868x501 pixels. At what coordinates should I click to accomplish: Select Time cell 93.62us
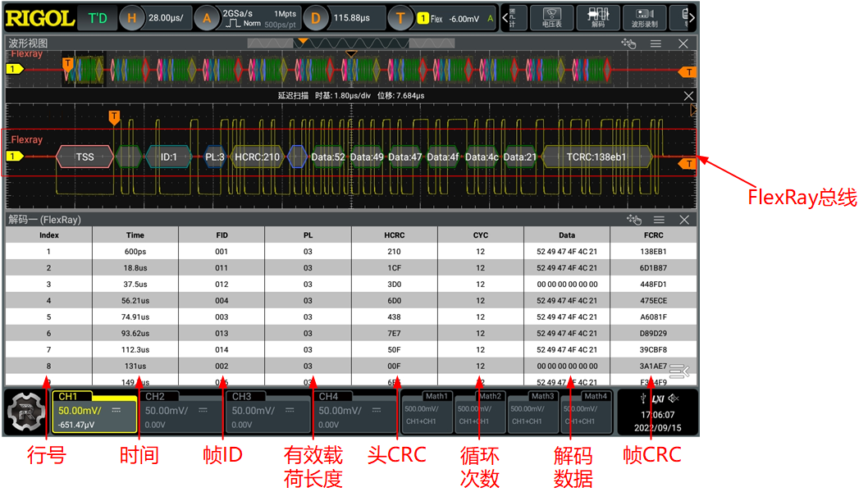pos(135,334)
